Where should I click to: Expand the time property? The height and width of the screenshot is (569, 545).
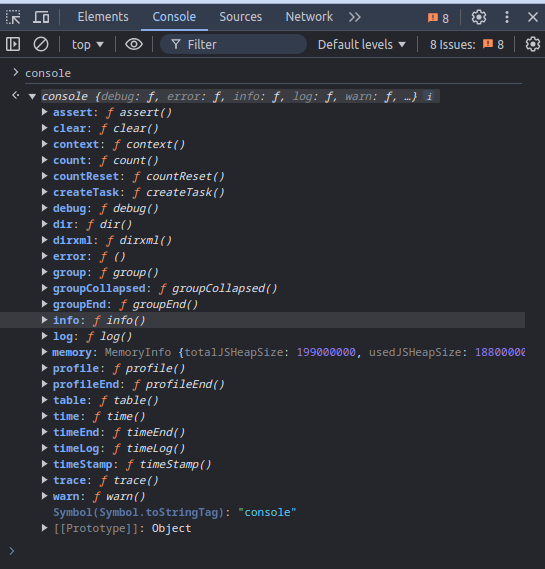(x=45, y=416)
